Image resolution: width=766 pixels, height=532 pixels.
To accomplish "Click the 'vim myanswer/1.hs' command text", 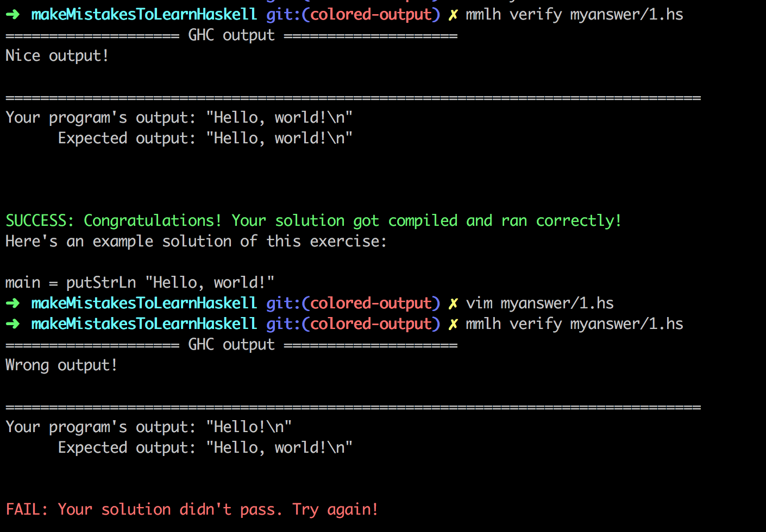I will click(x=539, y=303).
